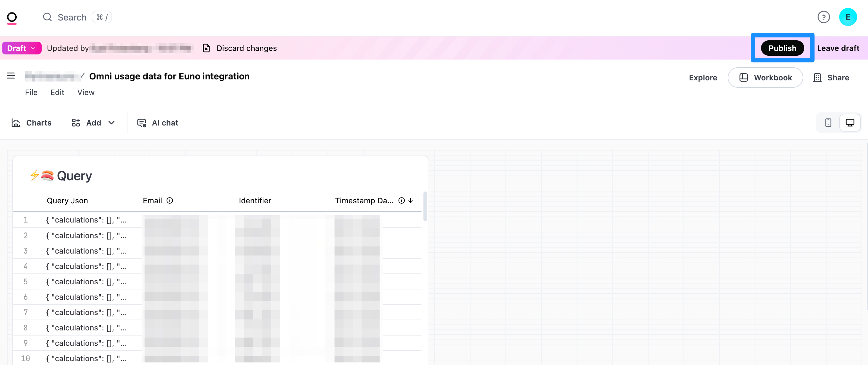The height and width of the screenshot is (365, 868).
Task: Click the Email column info icon
Action: click(170, 201)
